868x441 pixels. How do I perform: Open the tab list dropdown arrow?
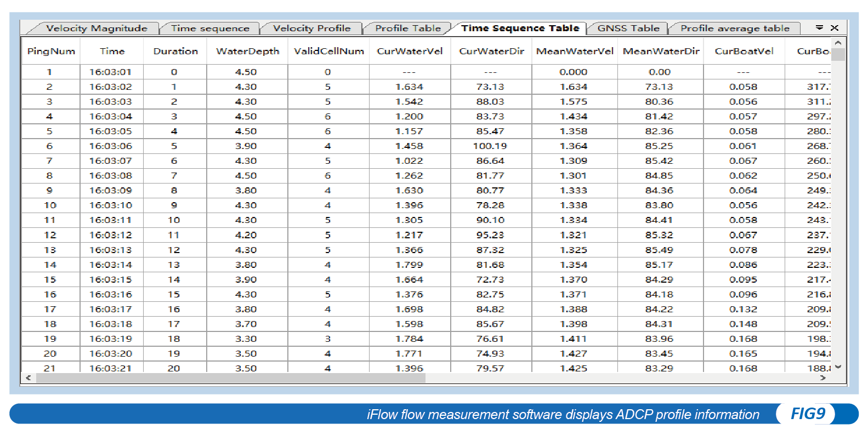pos(819,27)
